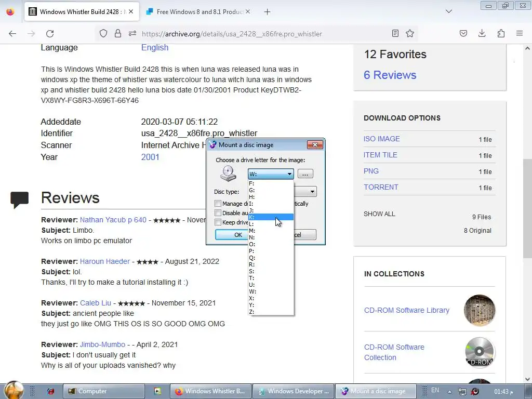Open the PNG download link
This screenshot has height=399, width=532.
371,171
